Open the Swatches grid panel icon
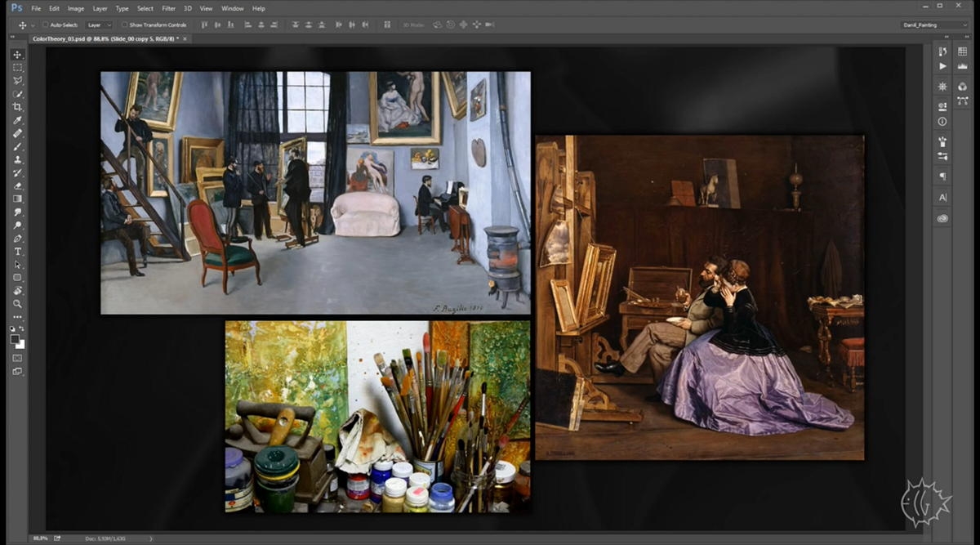Viewport: 980px width, 545px height. coord(962,51)
